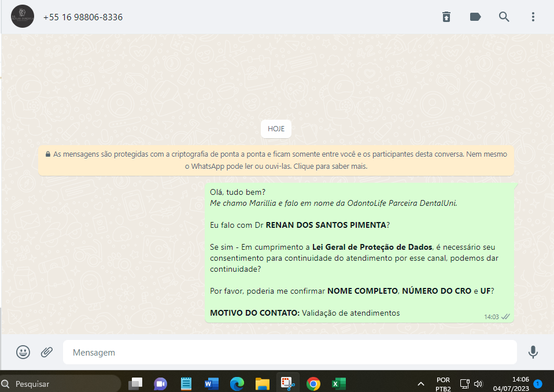This screenshot has width=554, height=392.
Task: Open the end-to-end encryption notice
Action: coord(276,160)
